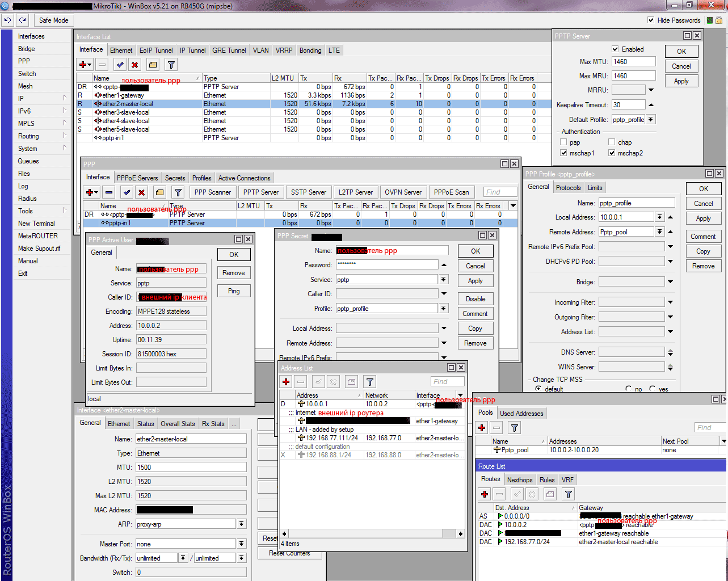Filter the PPP interface list
Viewport: 728px width, 581px height.
coord(178,192)
